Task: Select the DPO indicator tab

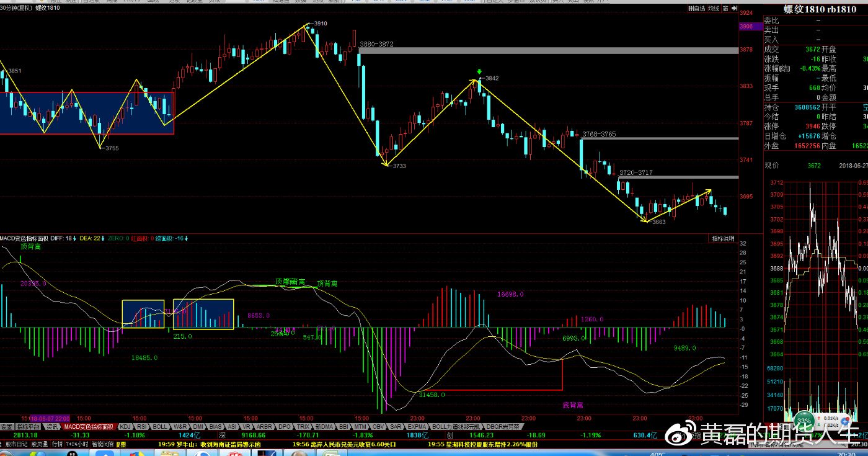Action: [x=285, y=427]
